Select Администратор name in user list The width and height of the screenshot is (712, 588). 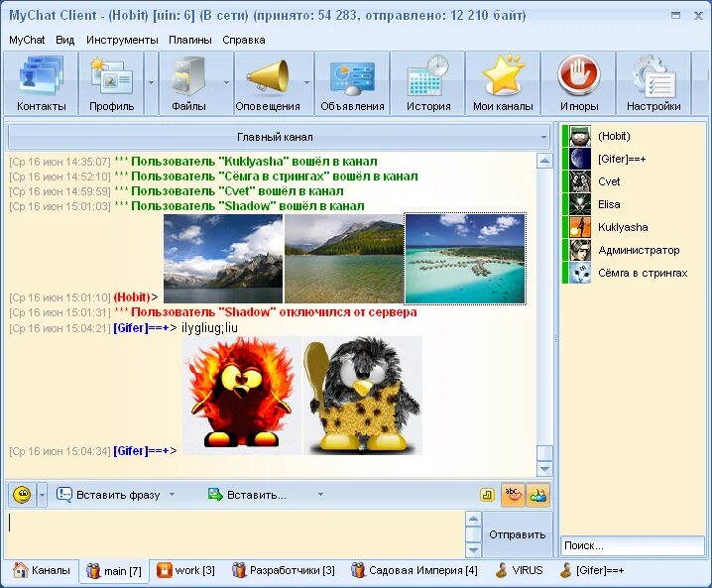tap(639, 250)
